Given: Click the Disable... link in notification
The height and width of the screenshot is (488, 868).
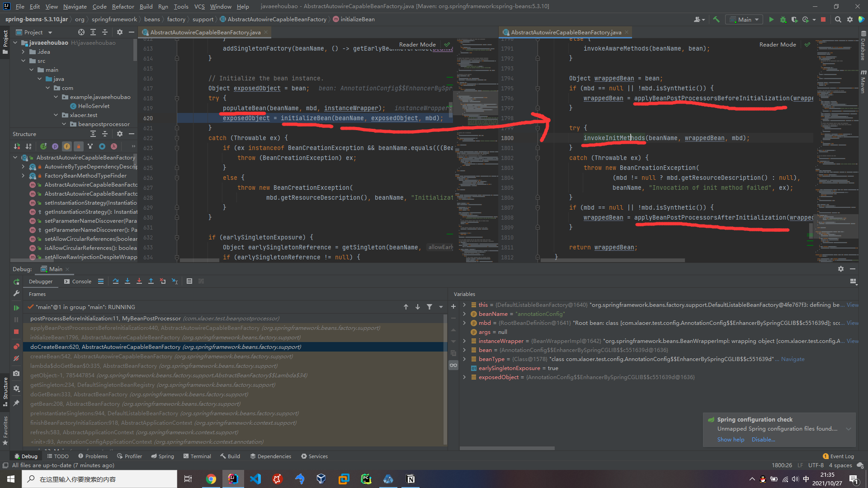Looking at the screenshot, I should coord(763,439).
